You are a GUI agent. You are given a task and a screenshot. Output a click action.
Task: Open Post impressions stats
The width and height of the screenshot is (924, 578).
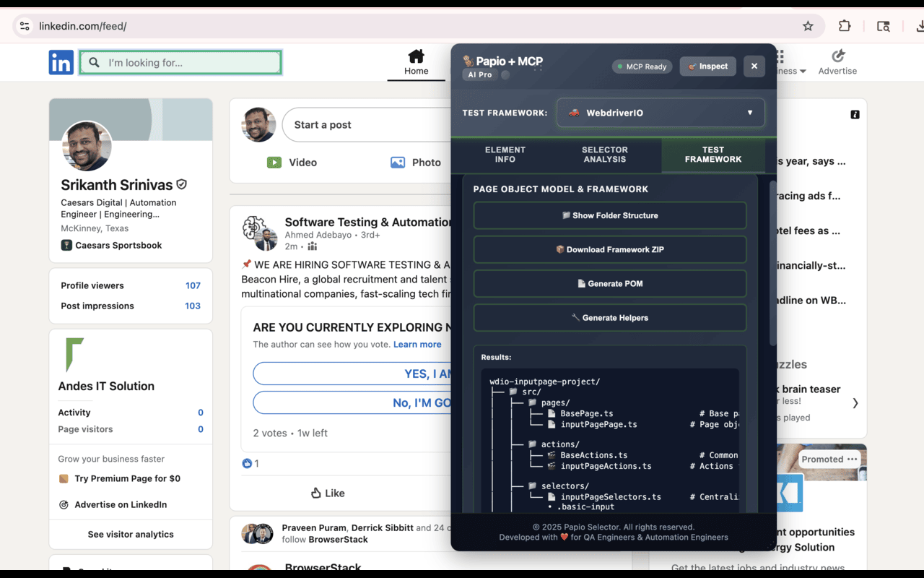click(131, 306)
